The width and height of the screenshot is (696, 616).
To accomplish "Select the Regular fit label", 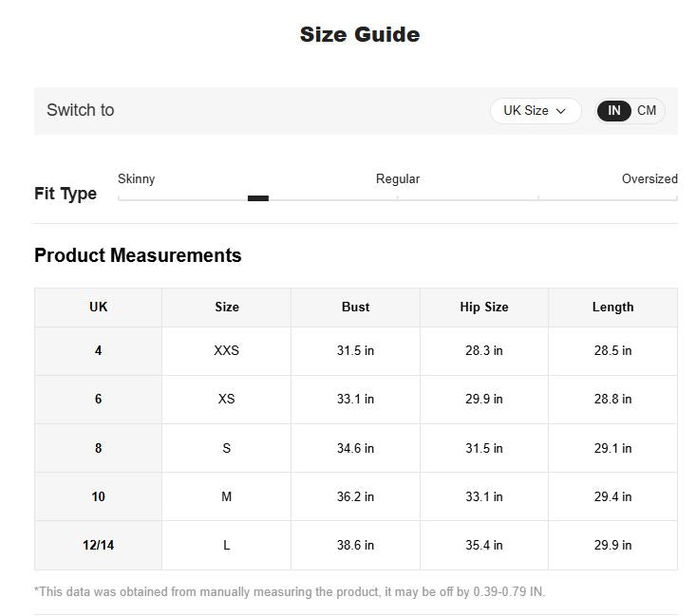I will [398, 179].
